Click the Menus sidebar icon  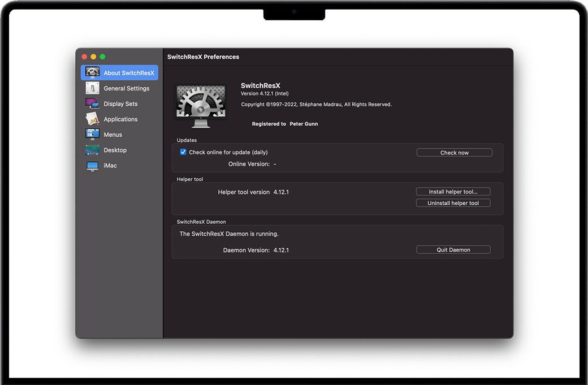pos(92,135)
